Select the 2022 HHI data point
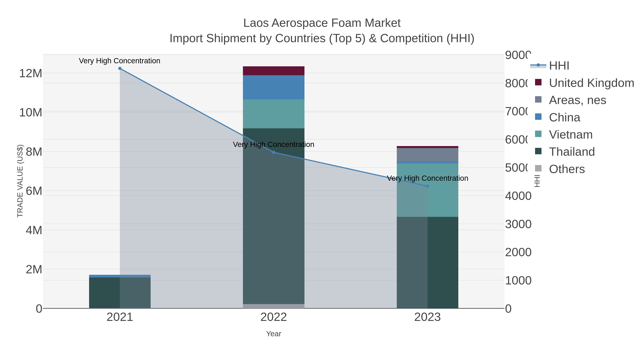The width and height of the screenshot is (644, 362). [x=274, y=152]
